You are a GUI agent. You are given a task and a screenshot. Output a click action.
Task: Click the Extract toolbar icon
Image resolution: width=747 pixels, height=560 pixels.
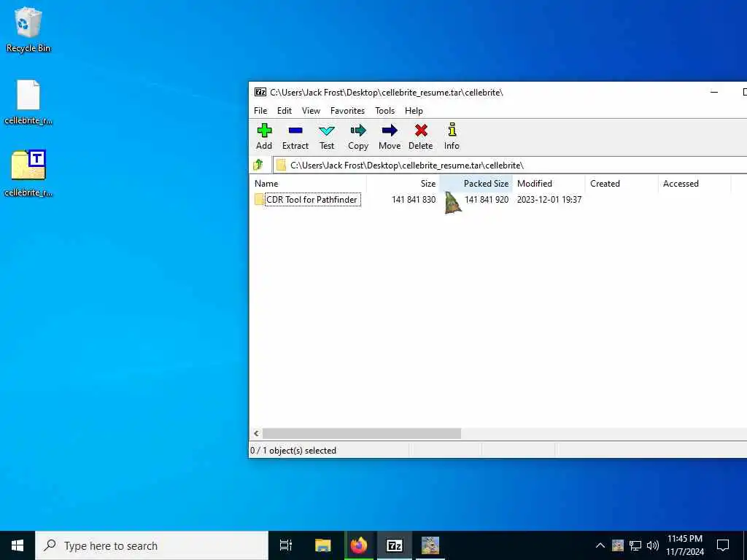click(x=295, y=136)
